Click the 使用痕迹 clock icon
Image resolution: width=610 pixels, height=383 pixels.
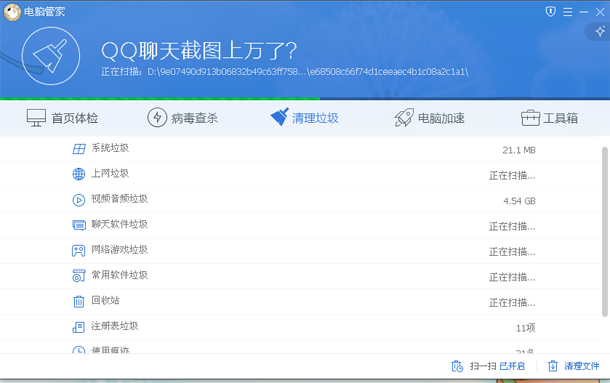pyautogui.click(x=79, y=350)
